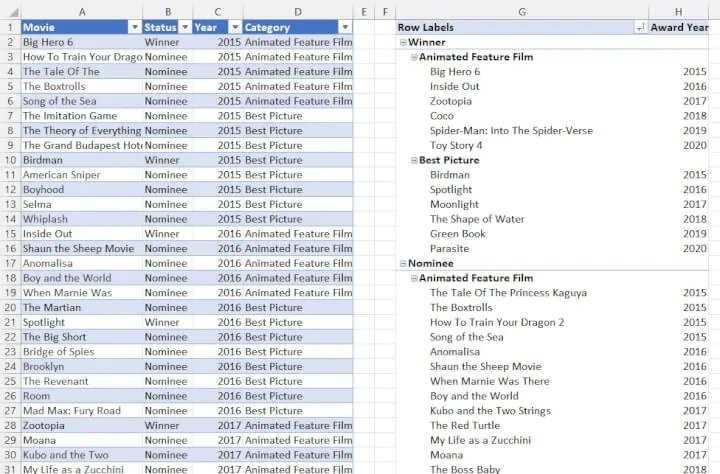Select row 10 header
This screenshot has height=474, width=720.
point(9,160)
